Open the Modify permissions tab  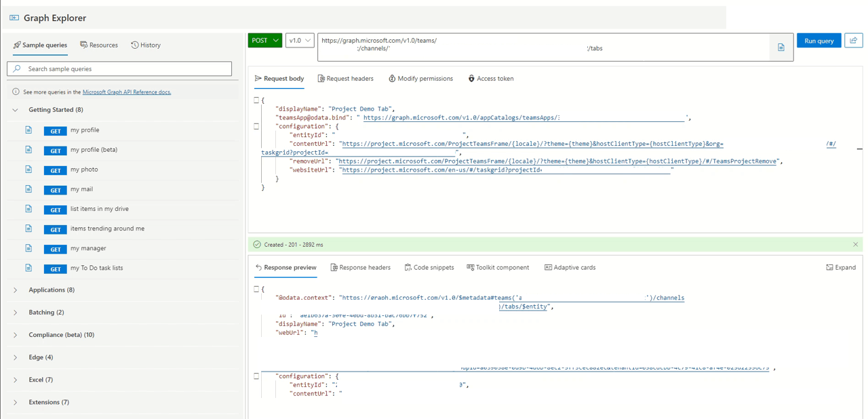click(420, 79)
